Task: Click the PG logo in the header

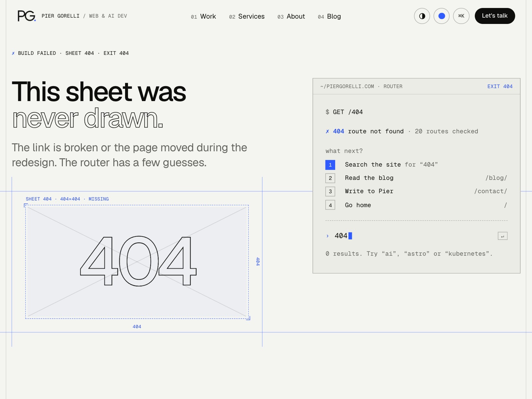Action: point(27,16)
